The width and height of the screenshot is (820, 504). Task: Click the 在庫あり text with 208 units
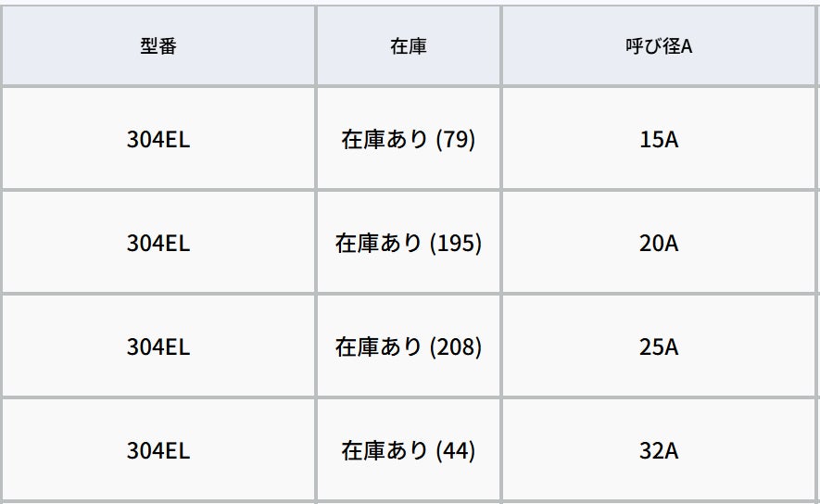coord(379,347)
